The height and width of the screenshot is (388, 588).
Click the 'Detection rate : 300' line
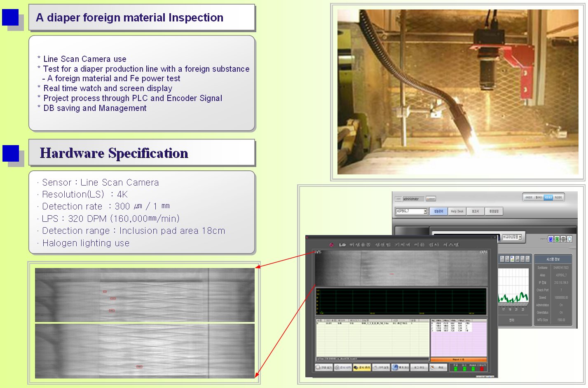tap(103, 207)
